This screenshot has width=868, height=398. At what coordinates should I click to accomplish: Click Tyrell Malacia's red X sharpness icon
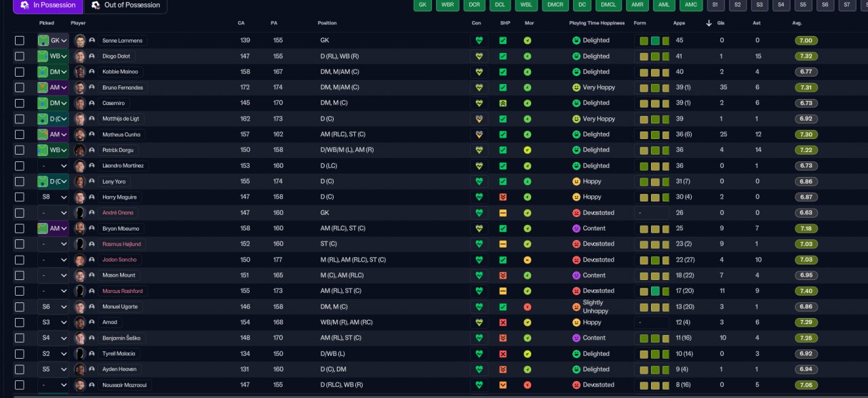[x=502, y=354]
